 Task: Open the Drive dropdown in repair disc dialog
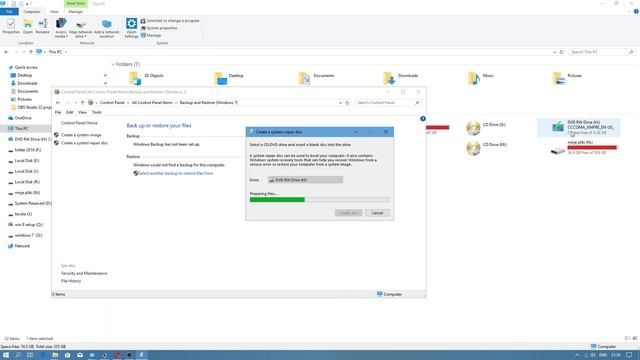[x=305, y=180]
